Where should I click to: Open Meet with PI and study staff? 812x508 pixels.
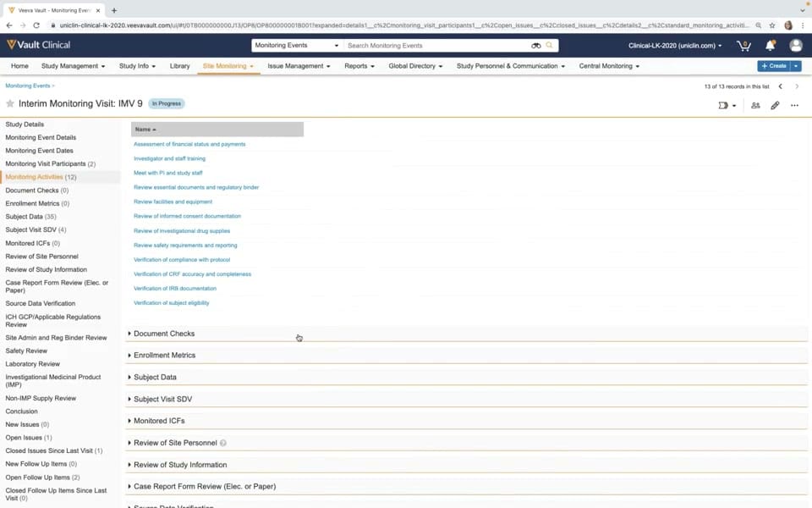[167, 173]
